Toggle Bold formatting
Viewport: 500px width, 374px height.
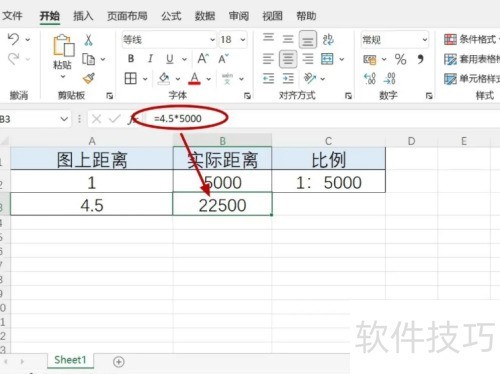131,59
